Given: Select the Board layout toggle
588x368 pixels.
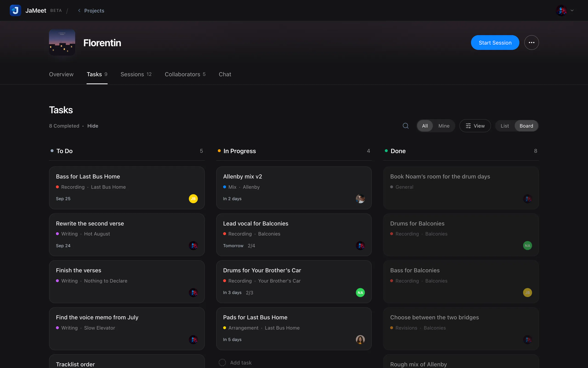Looking at the screenshot, I should tap(526, 126).
